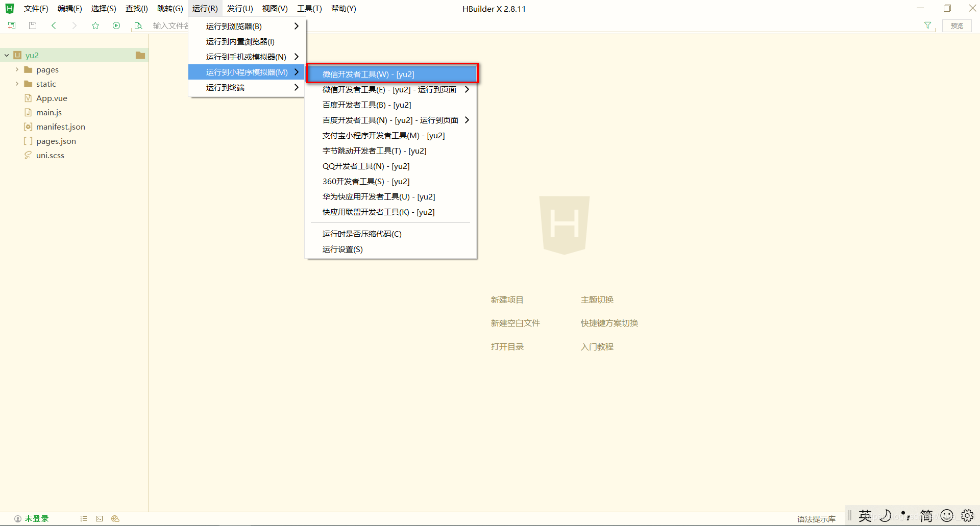Open the 跳转(G) menu
The height and width of the screenshot is (526, 980).
[170, 9]
